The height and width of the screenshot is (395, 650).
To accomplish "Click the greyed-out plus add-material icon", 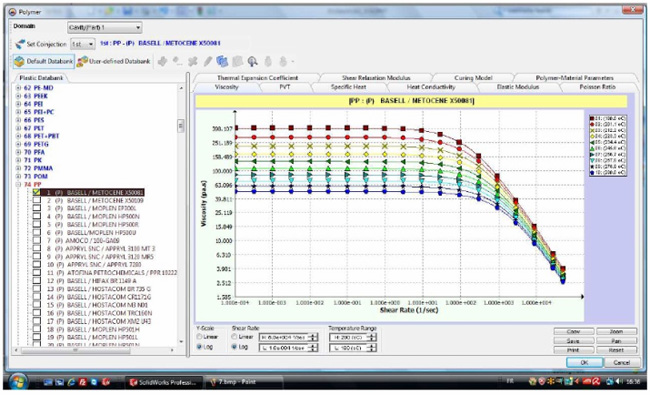I will click(x=162, y=61).
